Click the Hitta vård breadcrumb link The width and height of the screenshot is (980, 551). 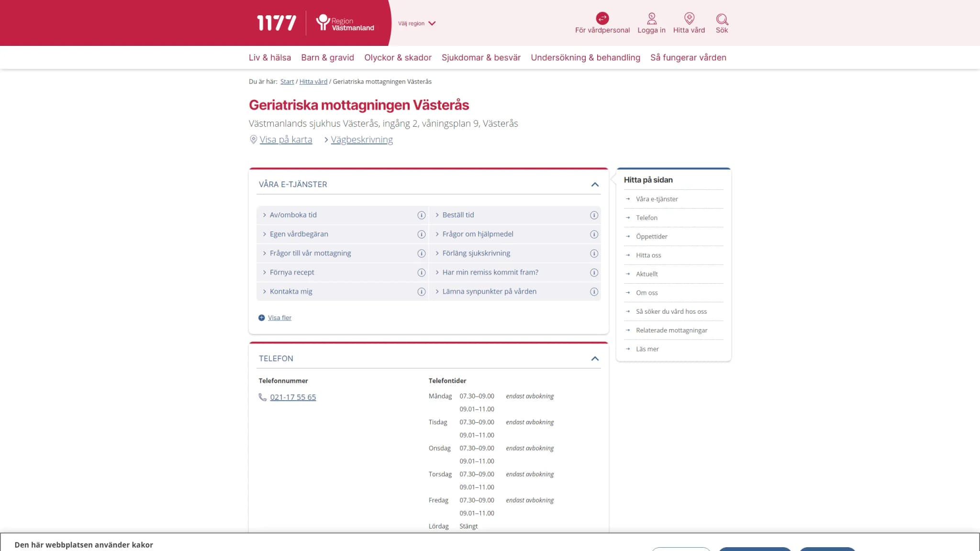[313, 82]
